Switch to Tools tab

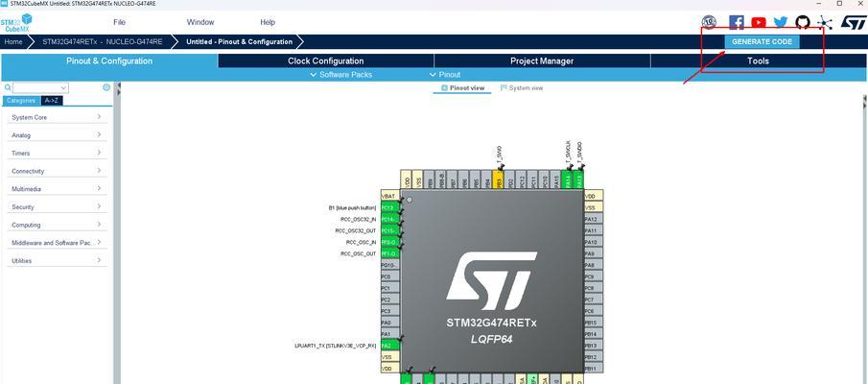pos(758,60)
